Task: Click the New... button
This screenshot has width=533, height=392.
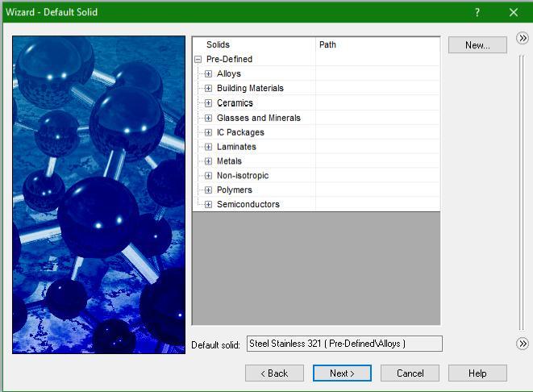Action: click(477, 45)
